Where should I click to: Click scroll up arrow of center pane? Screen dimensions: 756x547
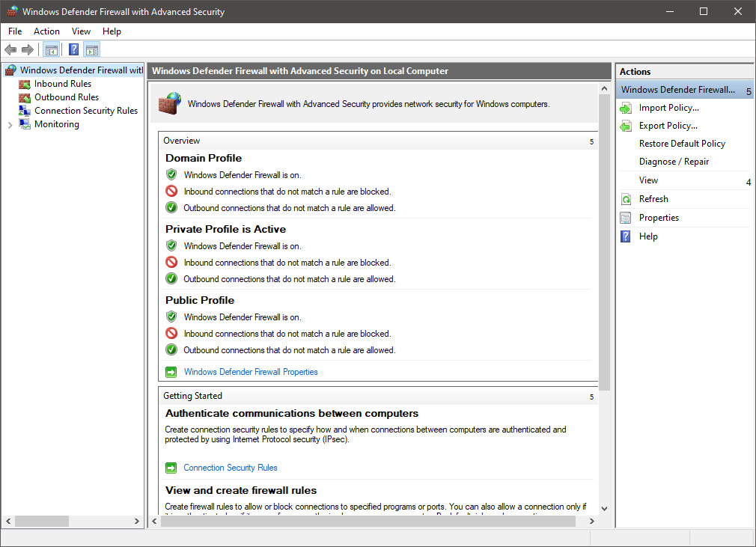point(604,89)
